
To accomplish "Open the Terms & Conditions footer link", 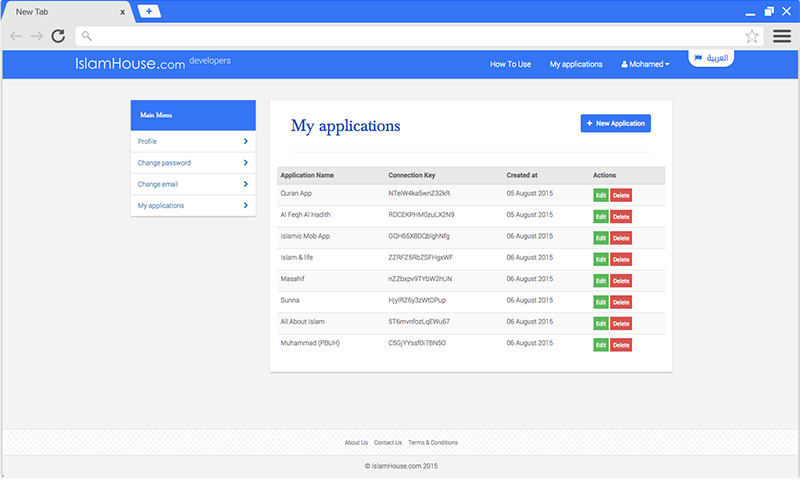I will [x=433, y=443].
